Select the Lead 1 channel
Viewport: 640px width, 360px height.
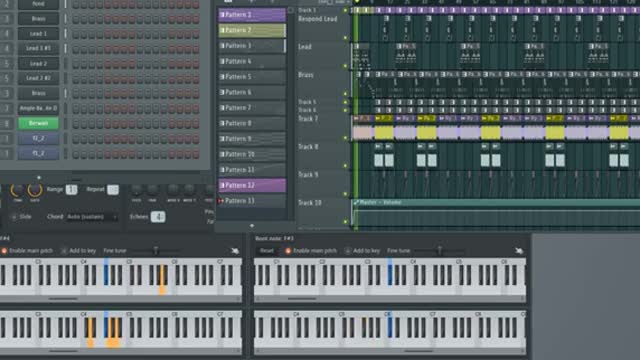click(38, 34)
